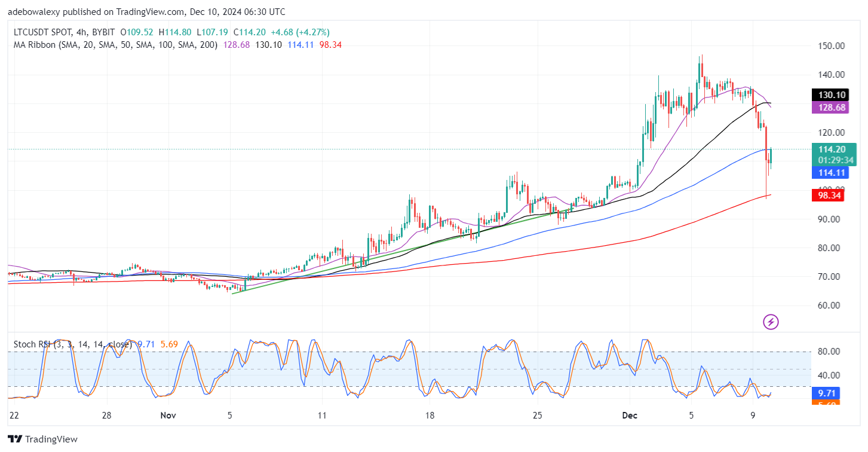The width and height of the screenshot is (868, 452).
Task: Click the 140.00 price axis tick
Action: coord(830,75)
